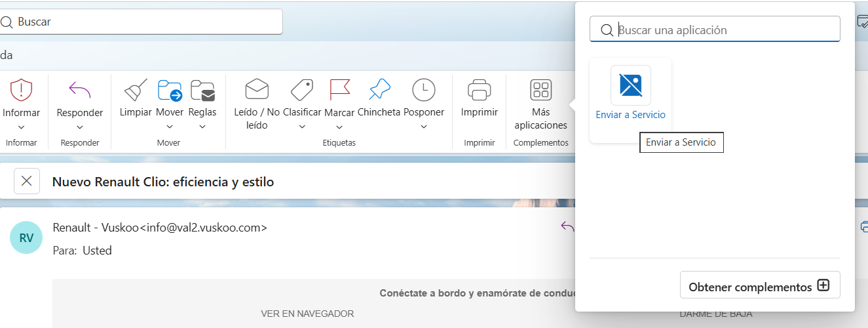Expand the Informar dropdown chevron
This screenshot has width=868, height=328.
tap(21, 127)
